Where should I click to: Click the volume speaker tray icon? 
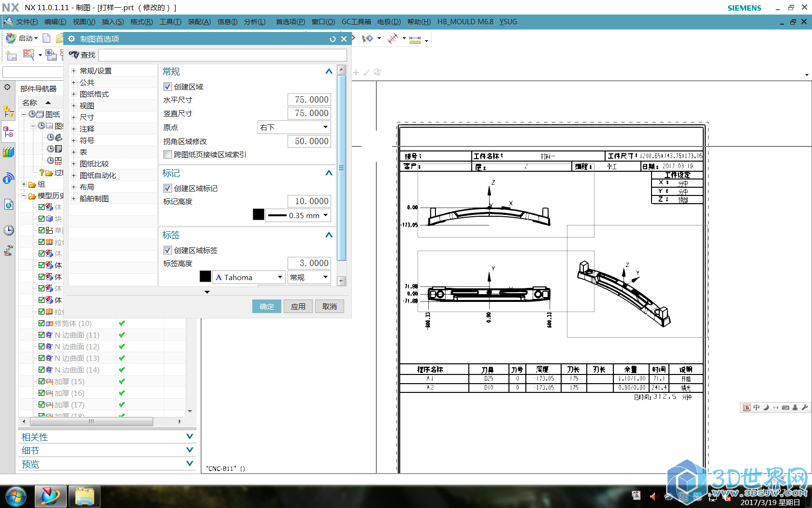pos(654,496)
